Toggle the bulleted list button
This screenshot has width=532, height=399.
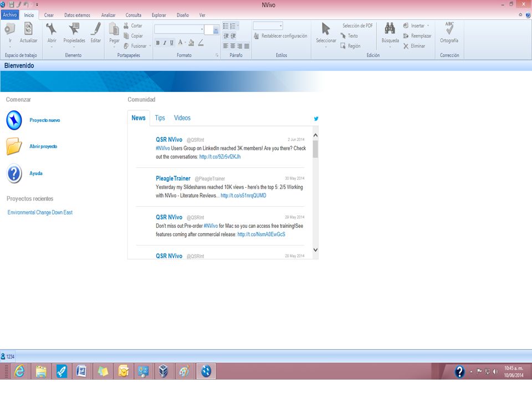pos(226,26)
